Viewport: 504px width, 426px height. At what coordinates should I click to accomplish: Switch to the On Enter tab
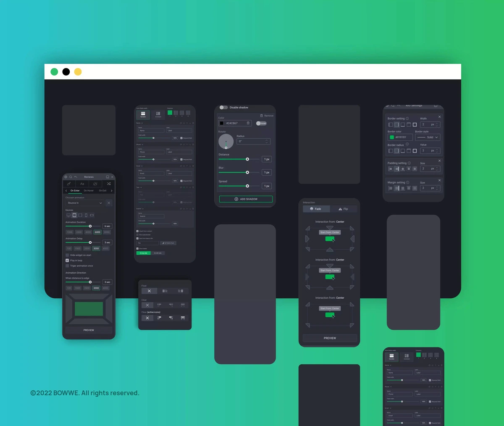[x=75, y=191]
